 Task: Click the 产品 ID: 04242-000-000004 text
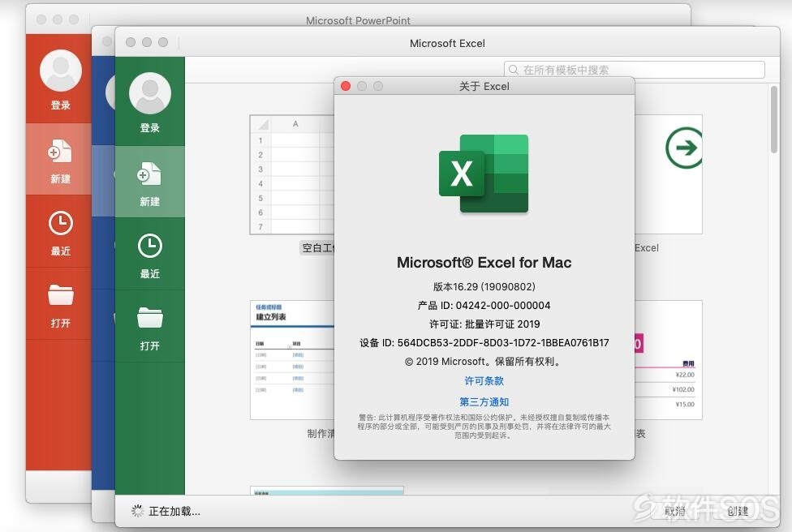pos(484,306)
